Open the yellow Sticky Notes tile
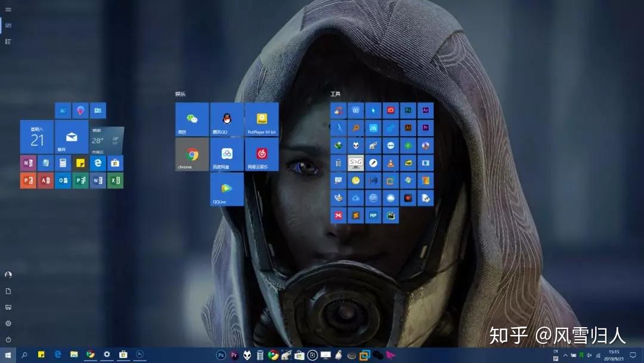 (x=80, y=163)
